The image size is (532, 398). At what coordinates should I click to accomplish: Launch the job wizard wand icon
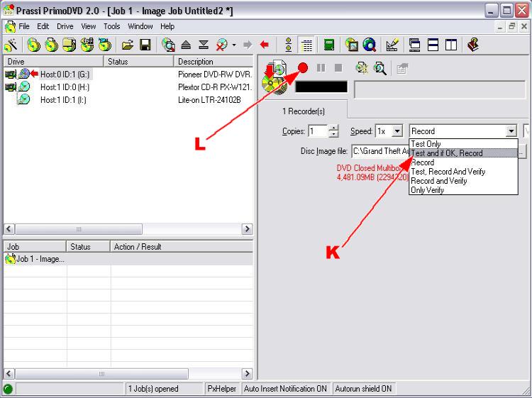(x=11, y=45)
